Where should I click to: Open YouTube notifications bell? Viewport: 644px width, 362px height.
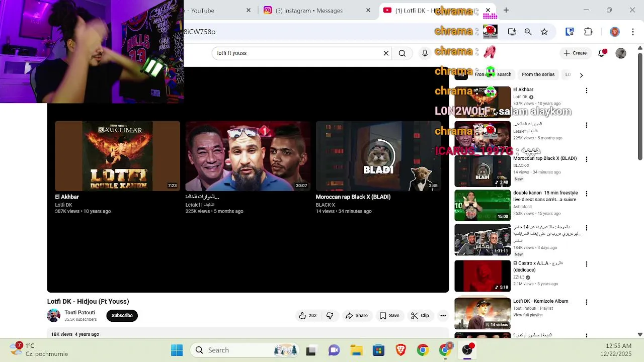point(602,53)
